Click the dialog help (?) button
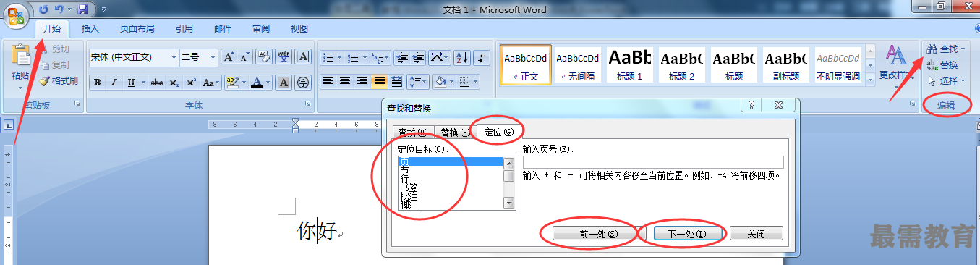This screenshot has width=980, height=265. [752, 106]
